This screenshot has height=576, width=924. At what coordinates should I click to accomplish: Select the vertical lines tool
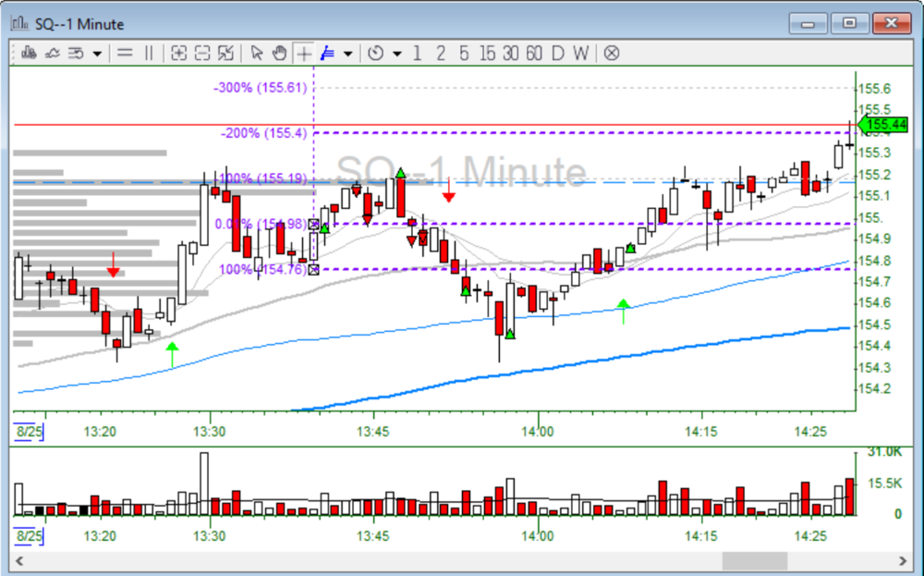(x=148, y=53)
